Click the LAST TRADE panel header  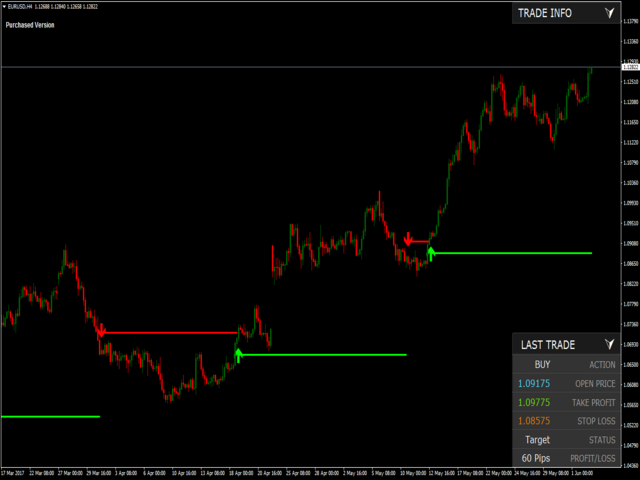point(566,344)
